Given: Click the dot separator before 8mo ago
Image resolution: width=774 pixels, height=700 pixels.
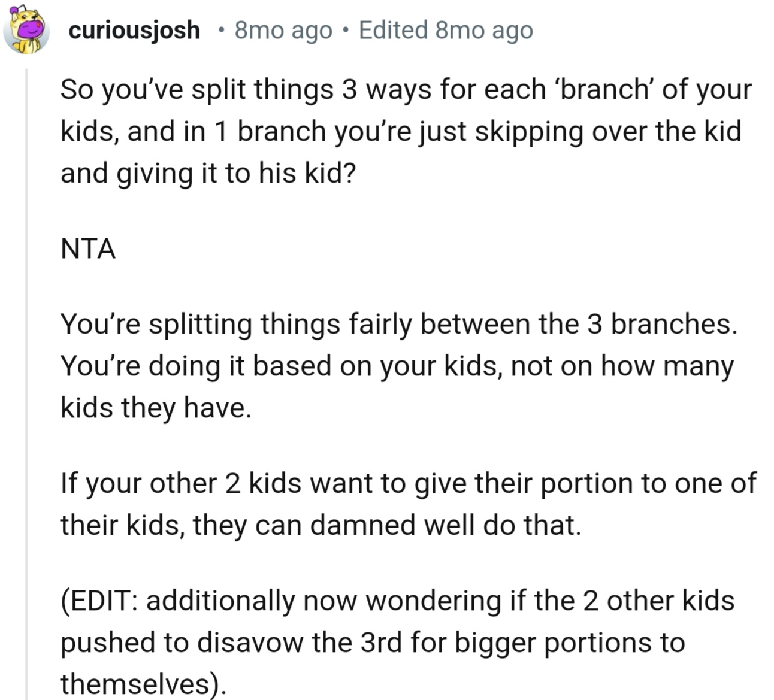Looking at the screenshot, I should pos(222,30).
